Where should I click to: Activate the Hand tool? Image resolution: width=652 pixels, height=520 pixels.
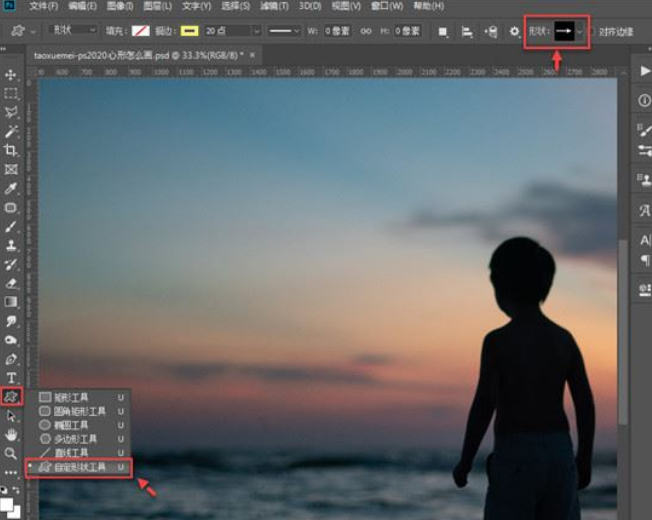click(x=11, y=435)
